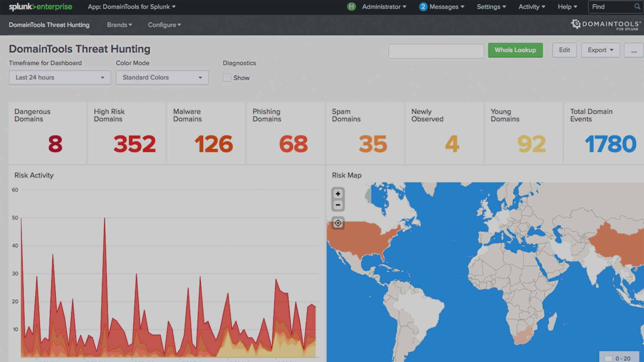This screenshot has width=644, height=362.
Task: Open the Messages dropdown
Action: (447, 7)
